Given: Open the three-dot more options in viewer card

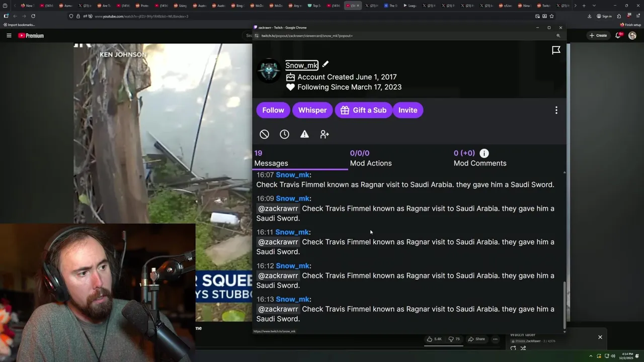Looking at the screenshot, I should [556, 110].
